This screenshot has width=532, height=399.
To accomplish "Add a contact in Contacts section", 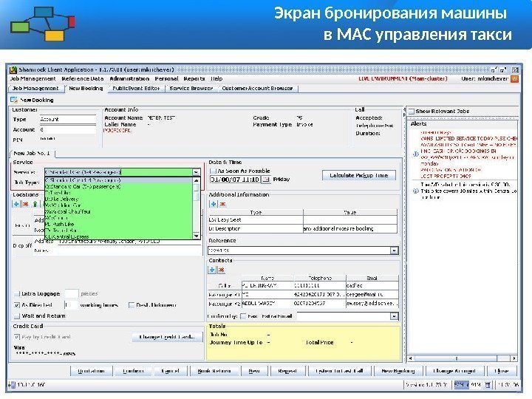I will point(212,270).
